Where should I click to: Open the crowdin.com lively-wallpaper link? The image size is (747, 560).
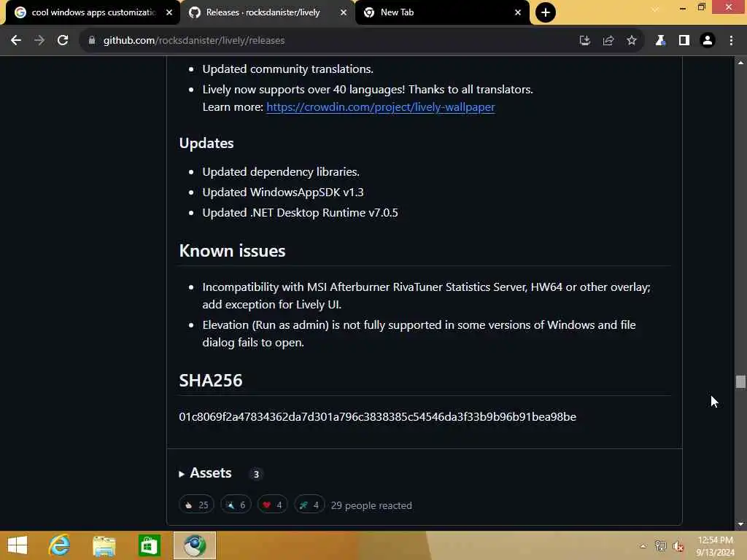(381, 106)
